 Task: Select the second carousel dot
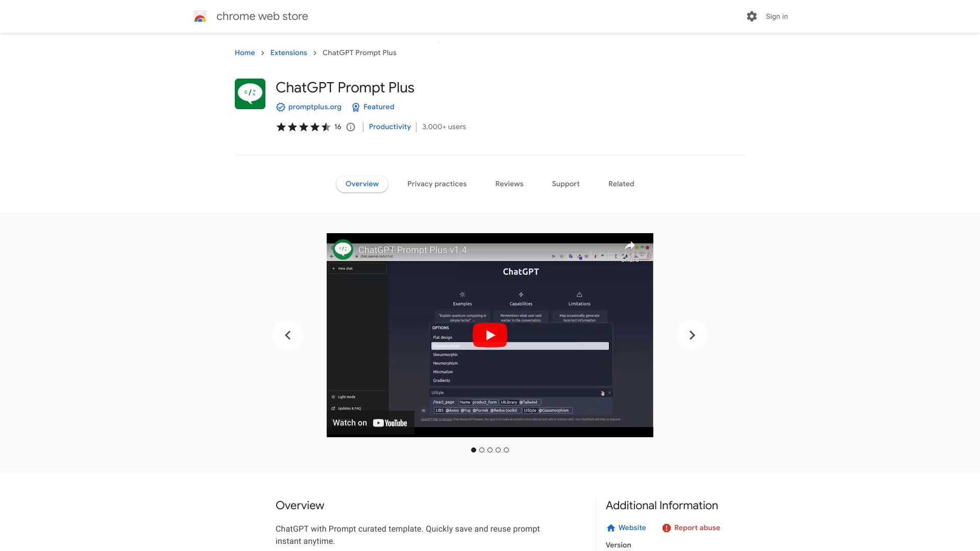481,450
